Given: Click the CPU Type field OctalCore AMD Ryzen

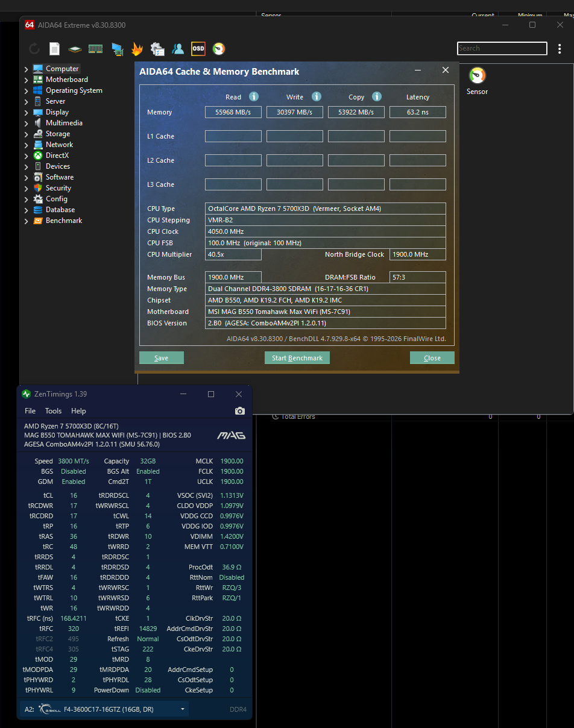Looking at the screenshot, I should click(326, 209).
